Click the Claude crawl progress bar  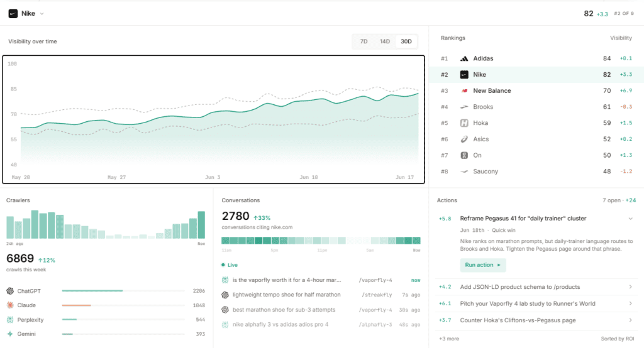point(123,305)
